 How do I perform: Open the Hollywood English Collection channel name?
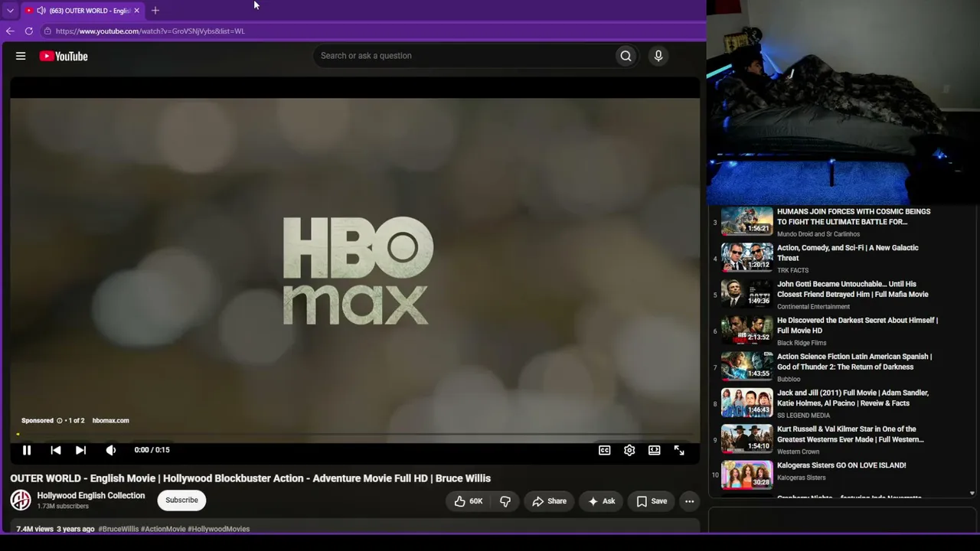(91, 495)
